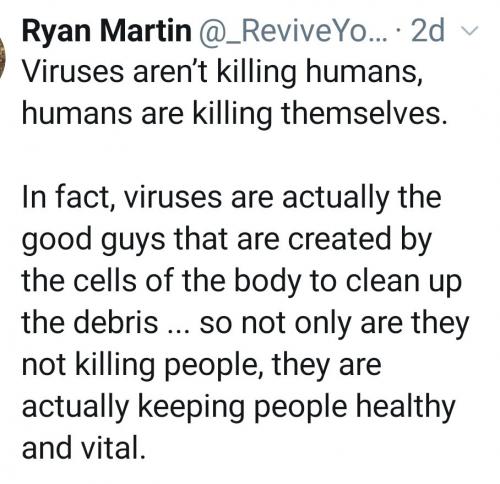Open the @_ReviveYo... handle link
This screenshot has height=484, width=500.
(293, 31)
